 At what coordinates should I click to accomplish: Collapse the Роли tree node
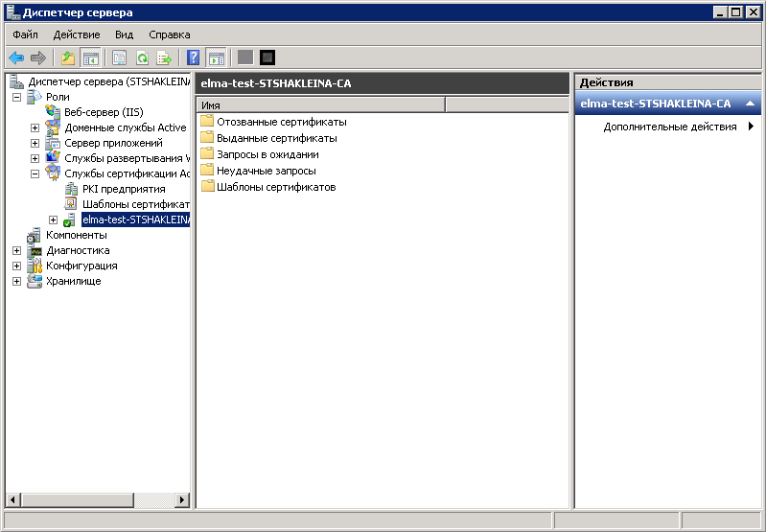[x=16, y=97]
